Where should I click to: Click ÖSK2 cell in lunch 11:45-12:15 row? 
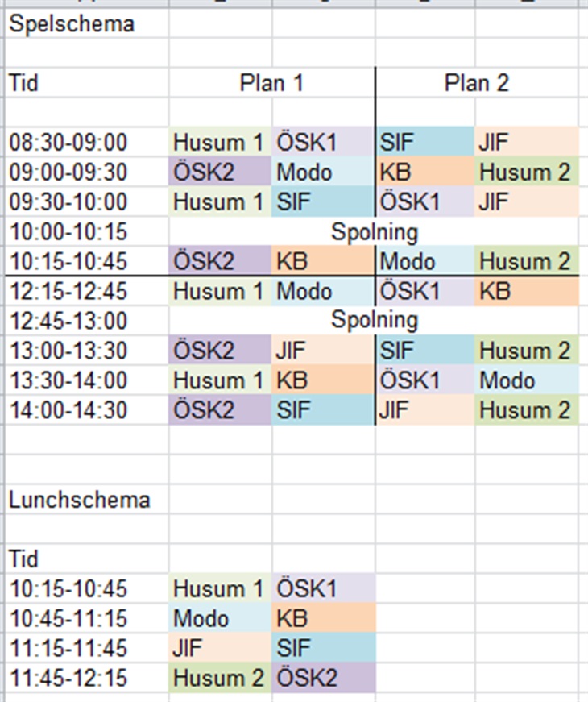[x=324, y=677]
